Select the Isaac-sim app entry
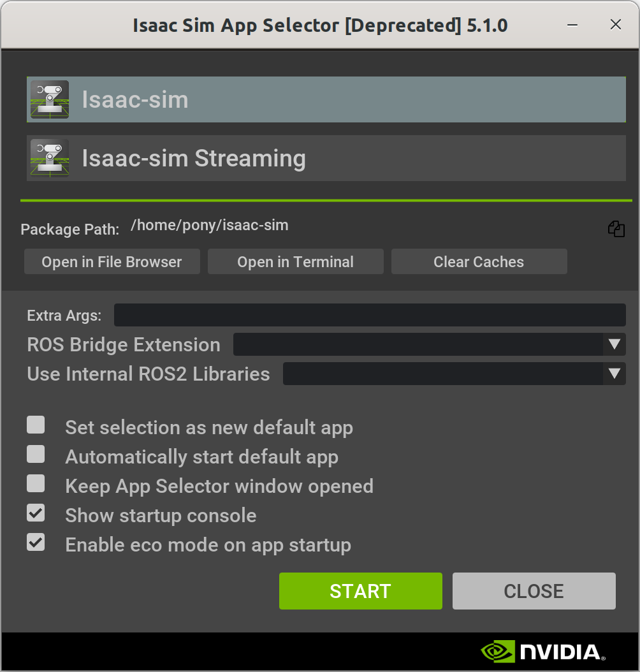The height and width of the screenshot is (672, 640). (326, 99)
